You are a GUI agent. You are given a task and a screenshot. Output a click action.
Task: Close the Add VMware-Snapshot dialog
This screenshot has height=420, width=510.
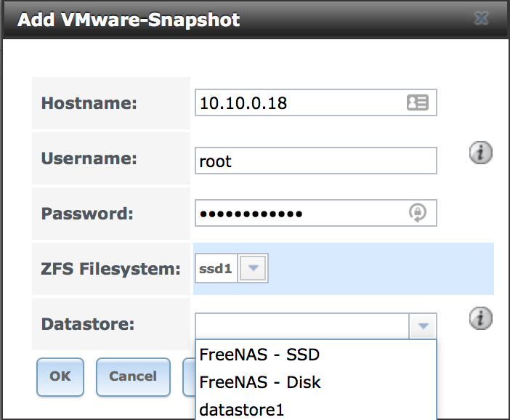(481, 19)
